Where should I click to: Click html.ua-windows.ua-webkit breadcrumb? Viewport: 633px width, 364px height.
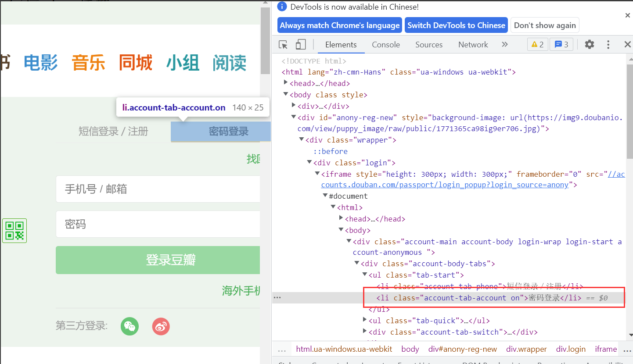point(344,349)
